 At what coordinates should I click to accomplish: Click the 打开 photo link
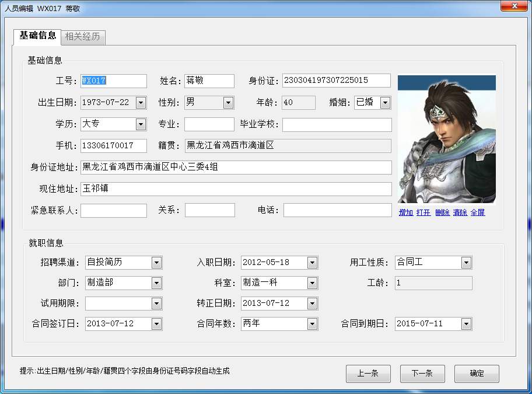[x=423, y=212]
